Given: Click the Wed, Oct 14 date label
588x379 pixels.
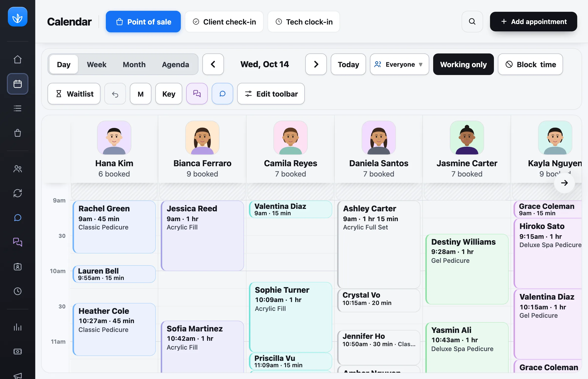Looking at the screenshot, I should coord(265,64).
